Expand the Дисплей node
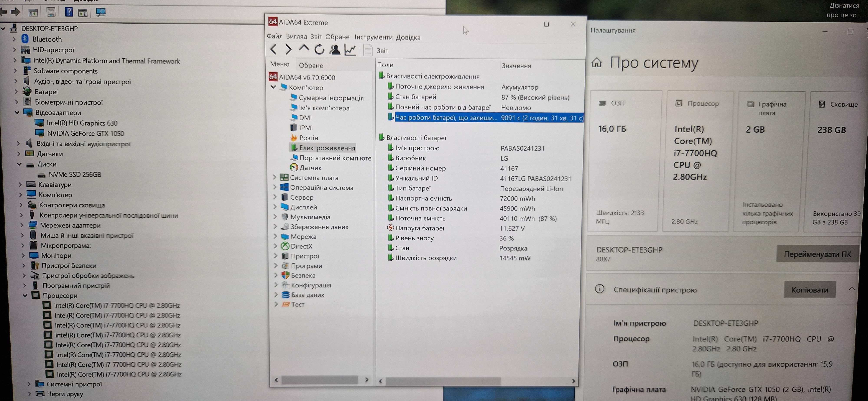 tap(275, 207)
